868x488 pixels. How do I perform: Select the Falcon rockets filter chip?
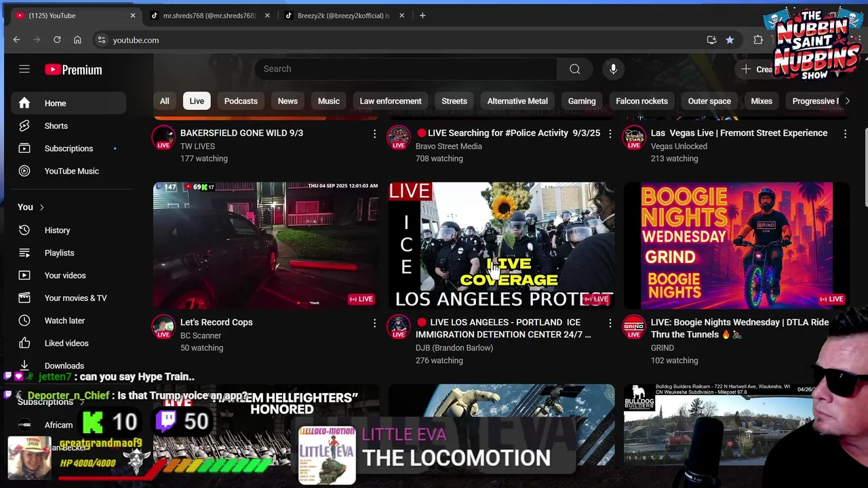pyautogui.click(x=642, y=101)
